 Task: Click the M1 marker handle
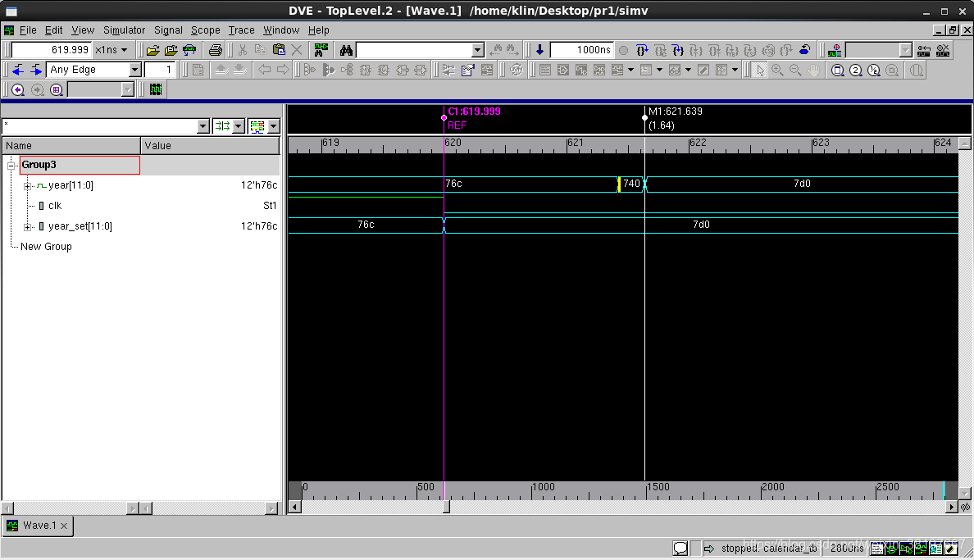(644, 117)
